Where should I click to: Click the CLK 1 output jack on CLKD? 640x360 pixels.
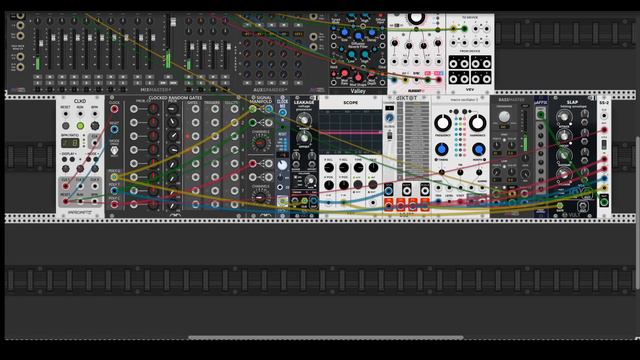click(65, 187)
